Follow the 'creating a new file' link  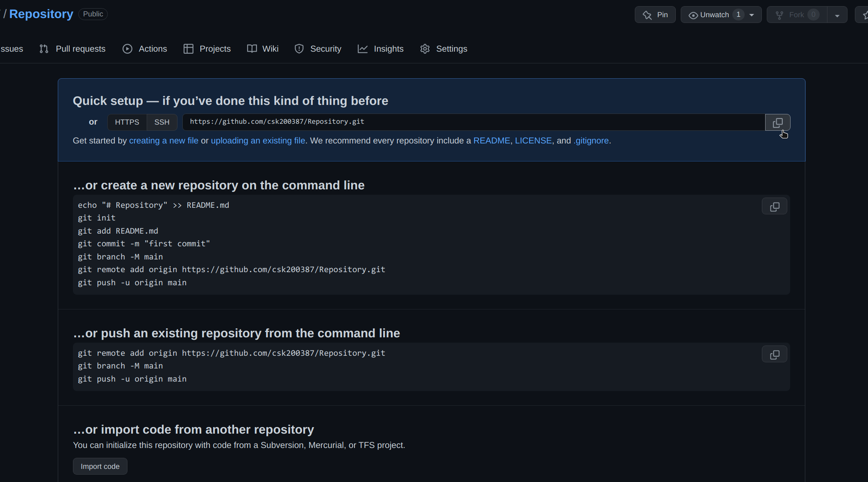[x=164, y=141]
